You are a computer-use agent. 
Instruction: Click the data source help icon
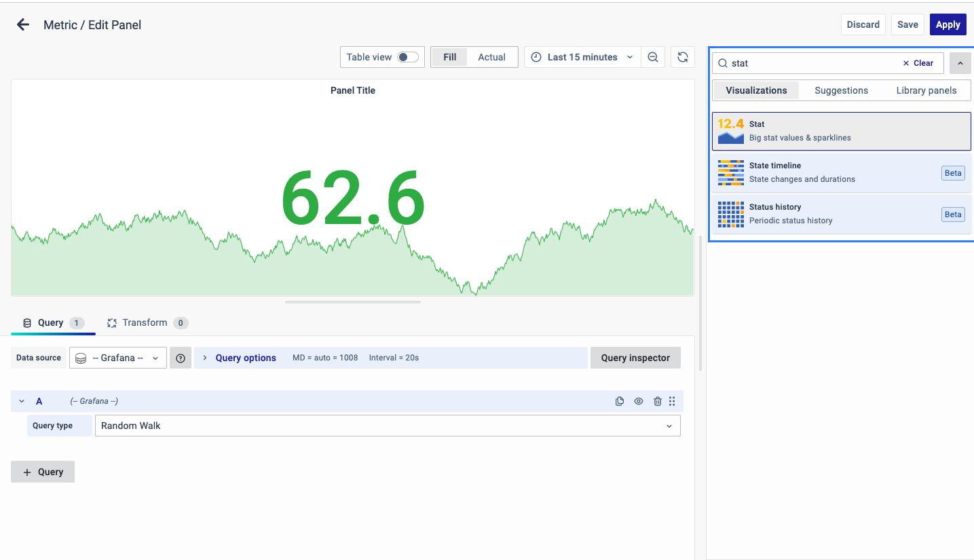tap(181, 358)
